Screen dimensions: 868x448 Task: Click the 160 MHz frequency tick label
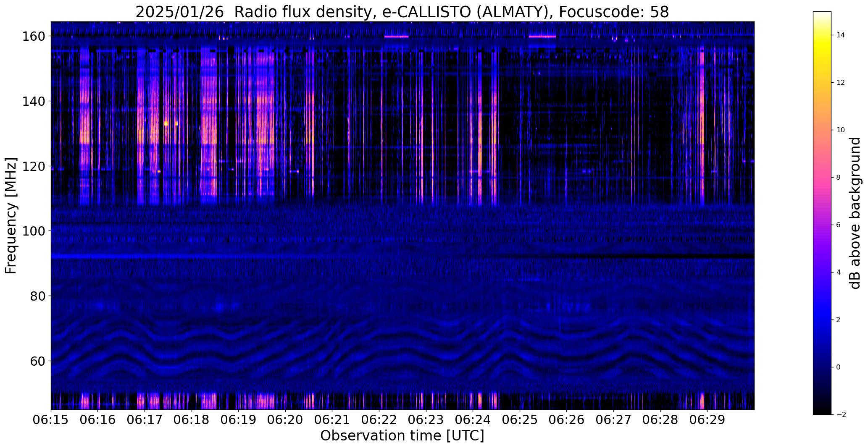point(34,37)
